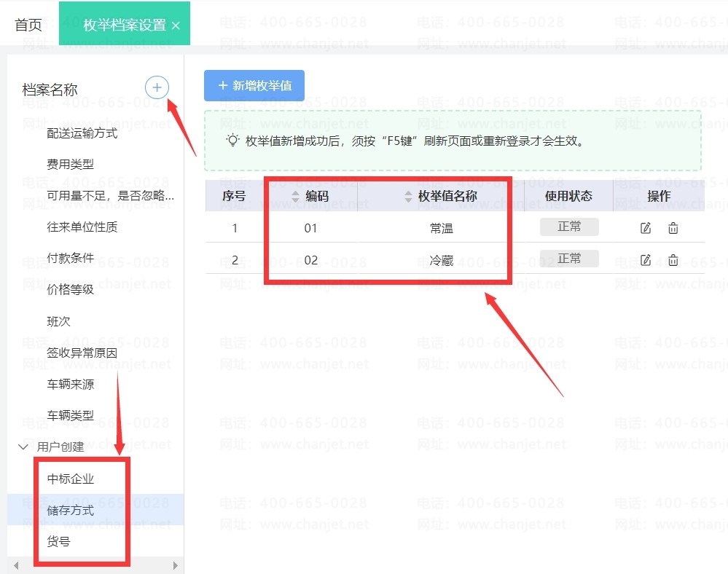Delete the 常温 row

point(673,228)
